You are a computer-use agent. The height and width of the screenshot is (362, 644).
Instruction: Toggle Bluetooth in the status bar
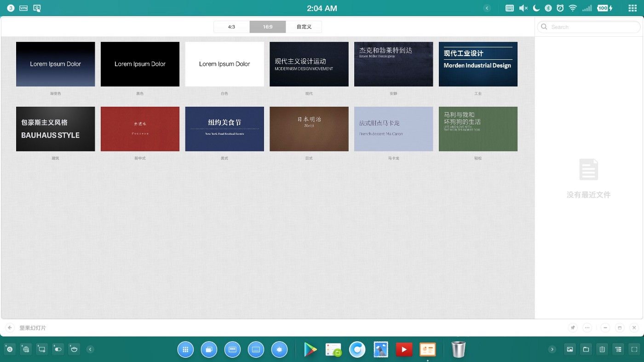click(548, 8)
